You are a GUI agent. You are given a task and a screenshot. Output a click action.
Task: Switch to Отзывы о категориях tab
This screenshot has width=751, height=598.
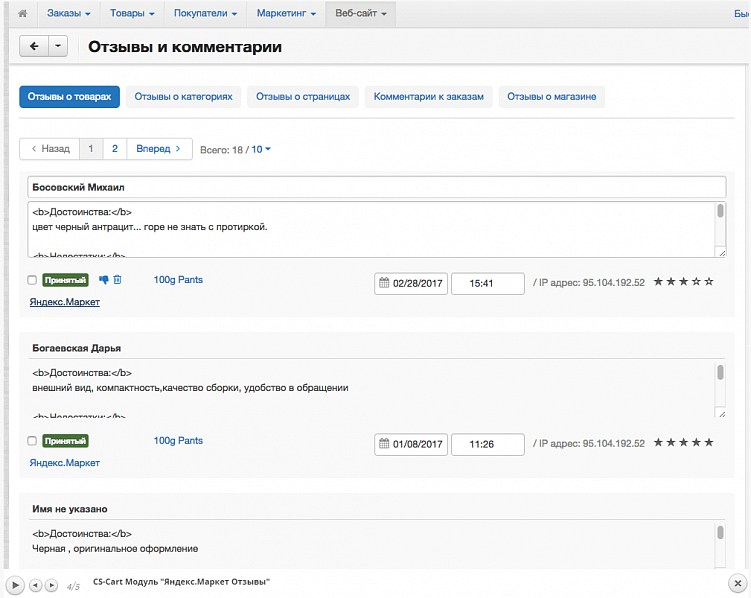pyautogui.click(x=183, y=97)
